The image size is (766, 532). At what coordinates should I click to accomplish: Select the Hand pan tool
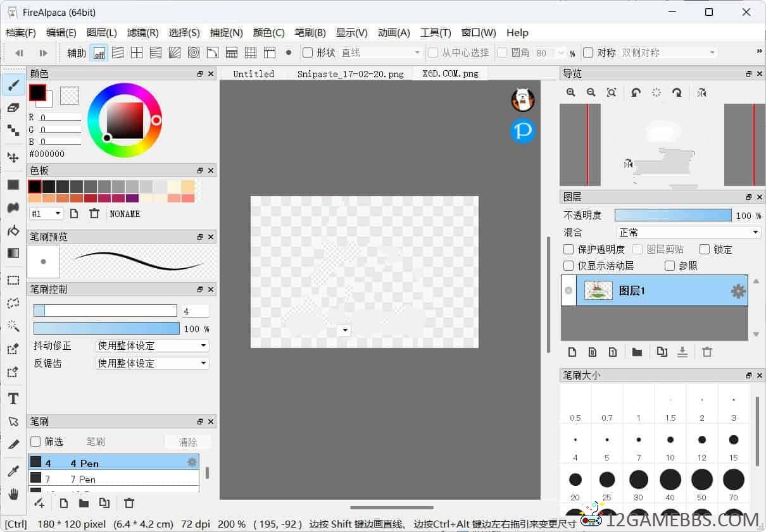tap(13, 494)
